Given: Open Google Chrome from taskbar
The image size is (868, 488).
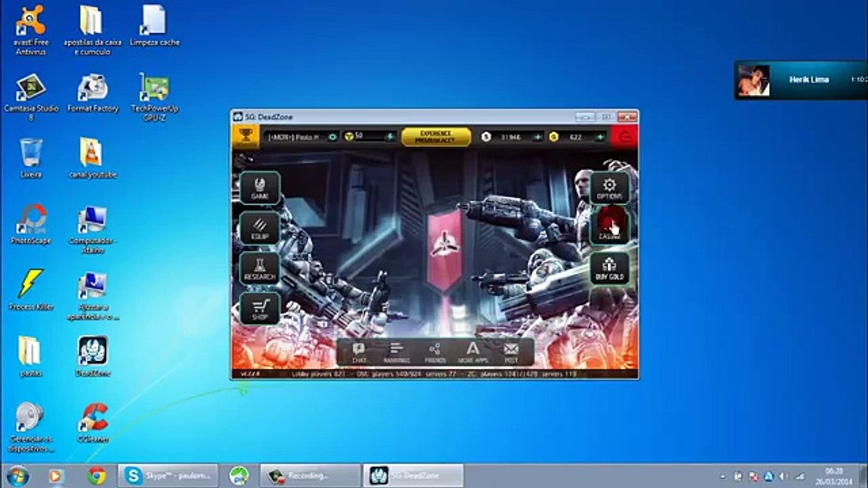Looking at the screenshot, I should point(97,476).
